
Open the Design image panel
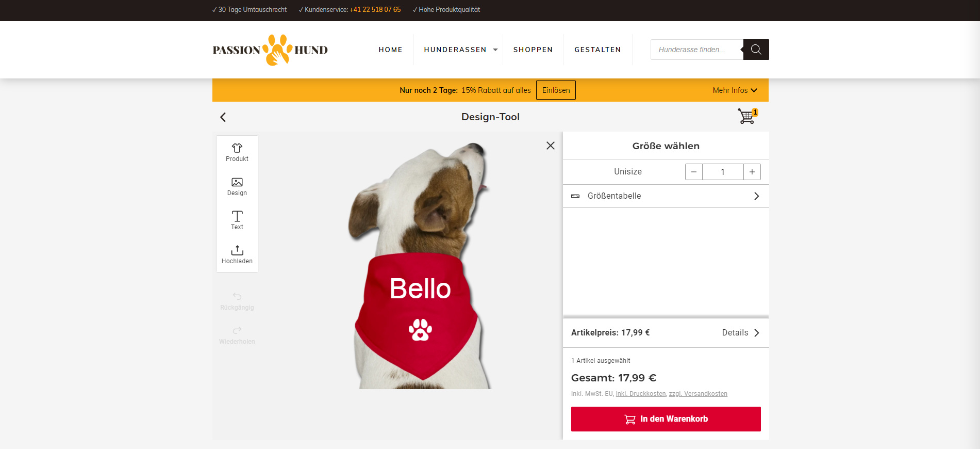(x=237, y=186)
